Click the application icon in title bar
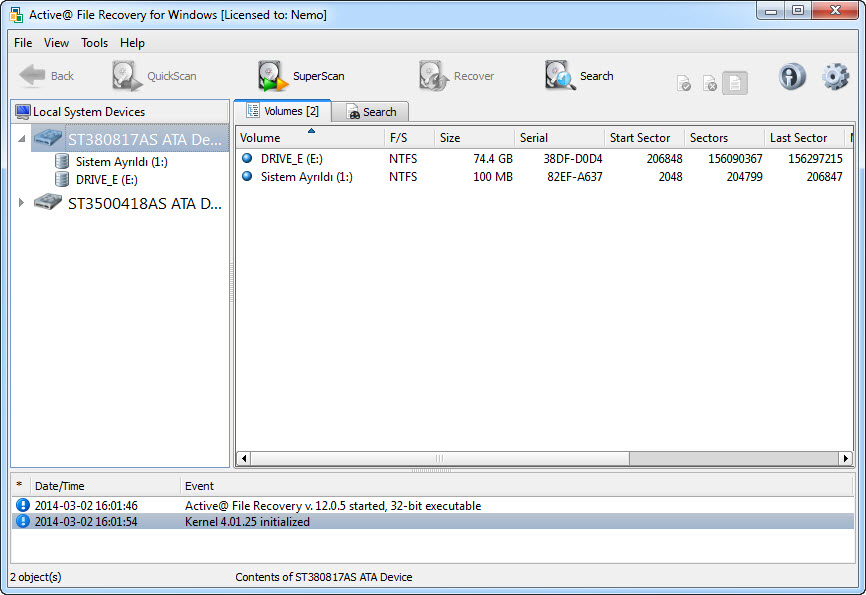This screenshot has height=595, width=866. 16,14
